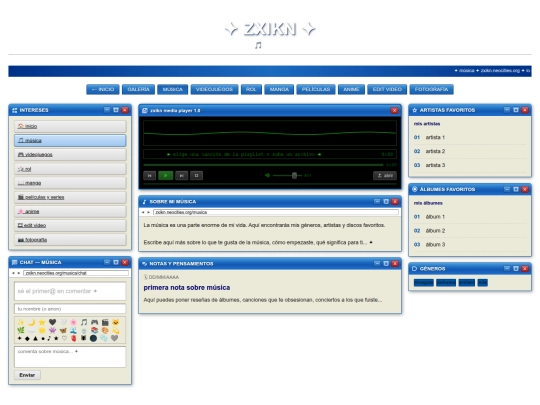Image resolution: width=540 pixels, height=405 pixels.
Task: Skip to the next track in media player
Action: click(181, 176)
